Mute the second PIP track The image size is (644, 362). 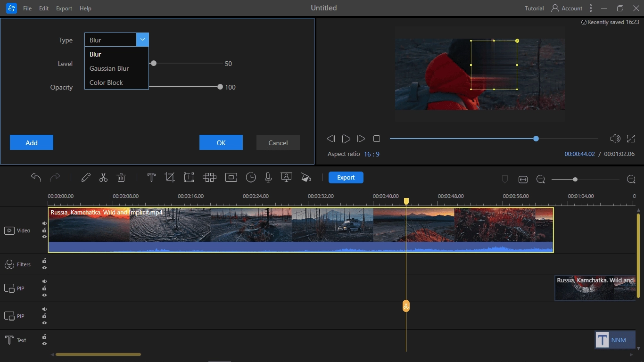coord(44,309)
